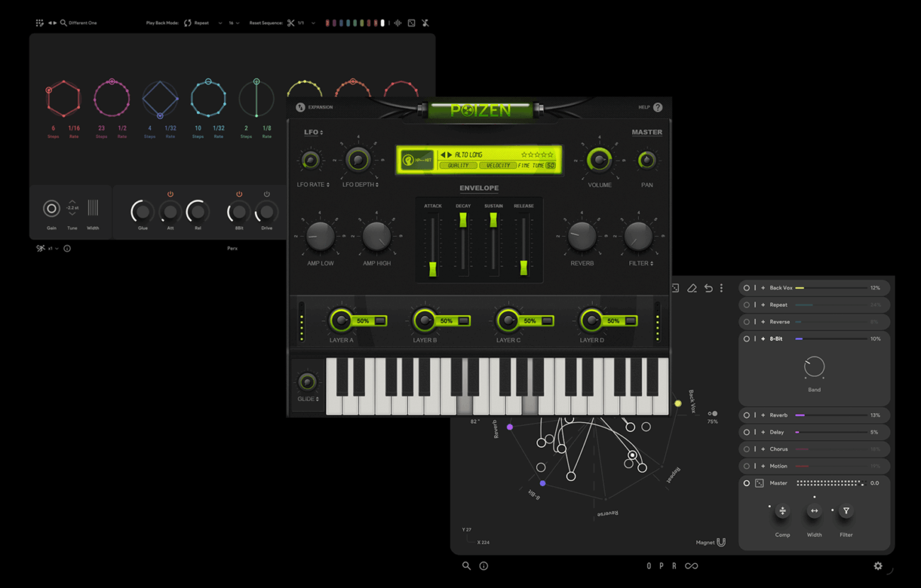Open x1 zoom dropdown in Perx

pos(53,249)
